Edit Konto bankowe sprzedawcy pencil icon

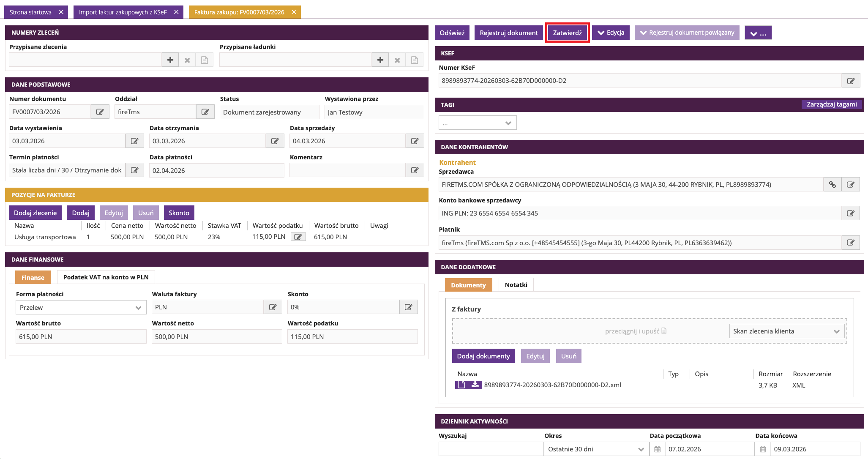(x=851, y=213)
